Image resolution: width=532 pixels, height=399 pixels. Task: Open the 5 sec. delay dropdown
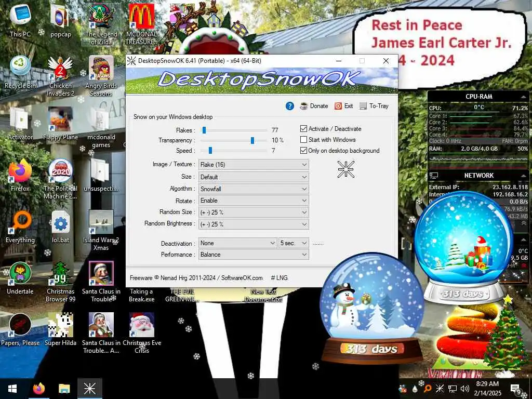294,243
